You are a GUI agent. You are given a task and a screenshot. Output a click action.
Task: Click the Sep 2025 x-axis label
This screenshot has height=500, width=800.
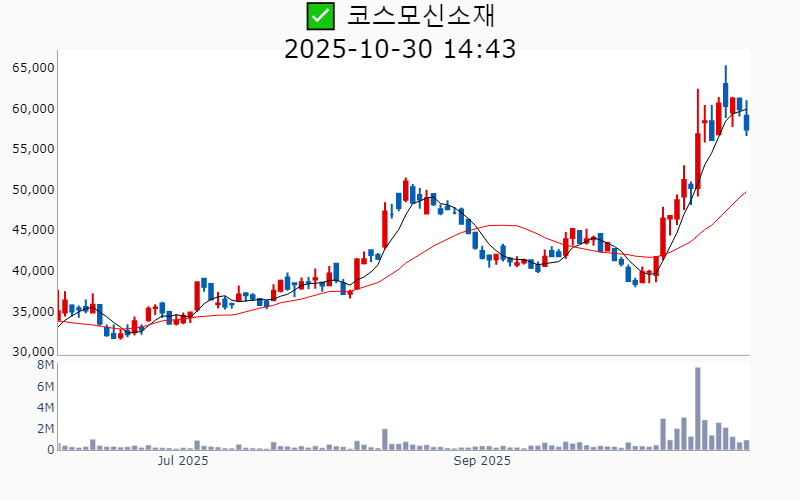[482, 461]
